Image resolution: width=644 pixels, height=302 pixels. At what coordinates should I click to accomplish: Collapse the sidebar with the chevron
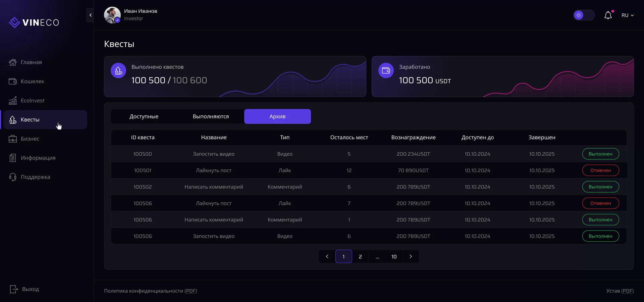(x=90, y=15)
